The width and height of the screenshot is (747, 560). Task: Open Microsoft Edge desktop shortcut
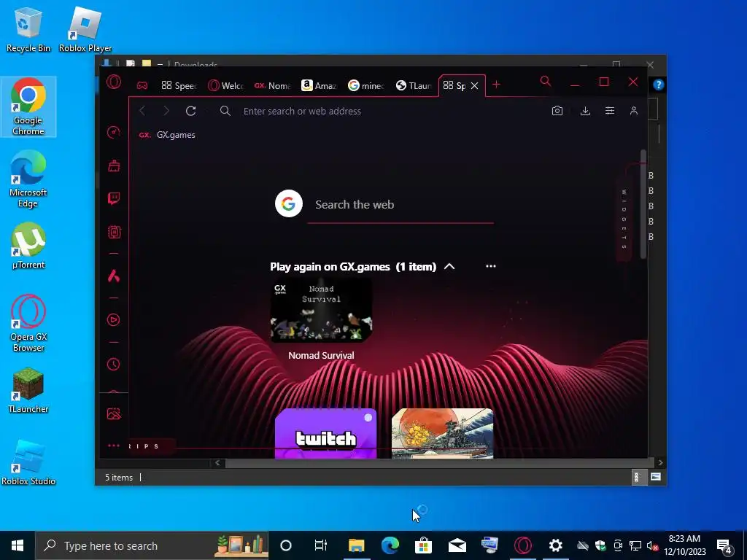coord(28,179)
